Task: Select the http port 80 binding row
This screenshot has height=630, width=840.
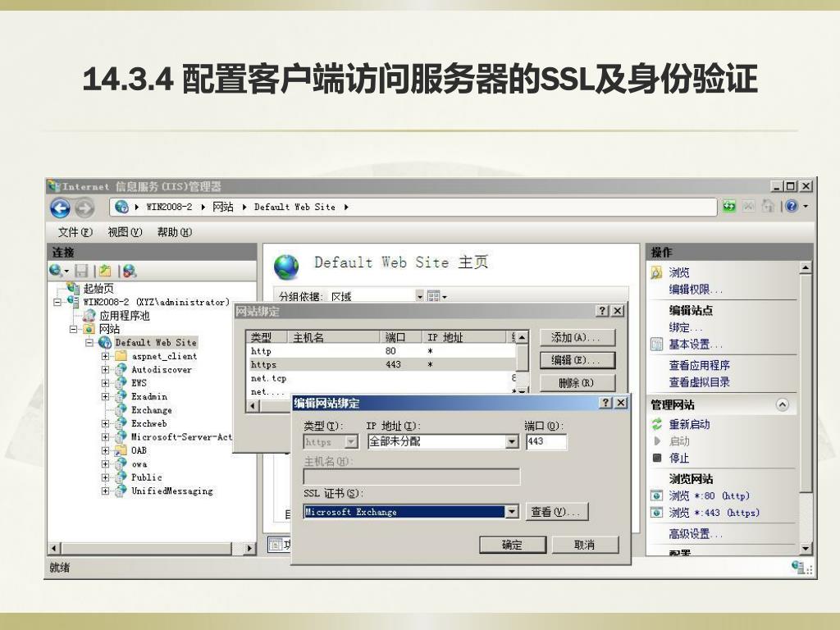Action: (x=381, y=351)
